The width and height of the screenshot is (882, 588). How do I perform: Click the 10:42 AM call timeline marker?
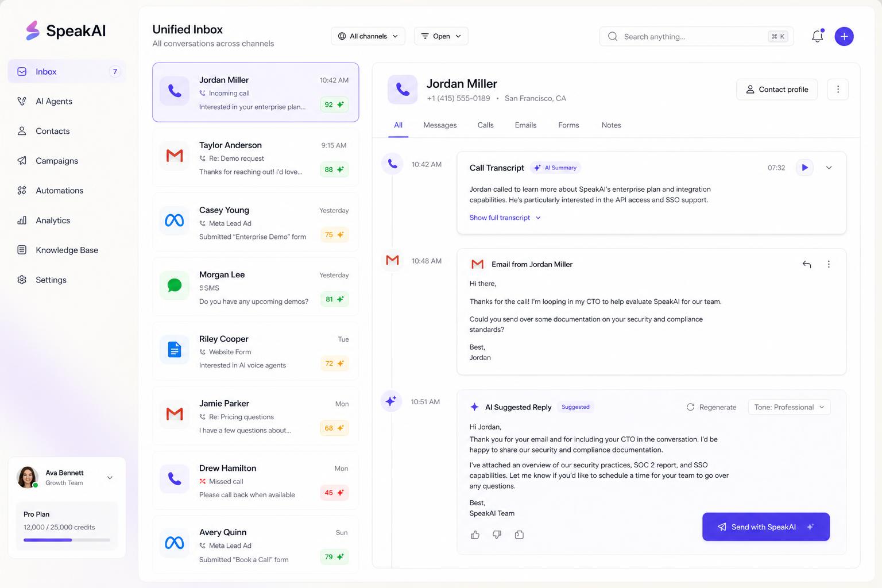392,164
